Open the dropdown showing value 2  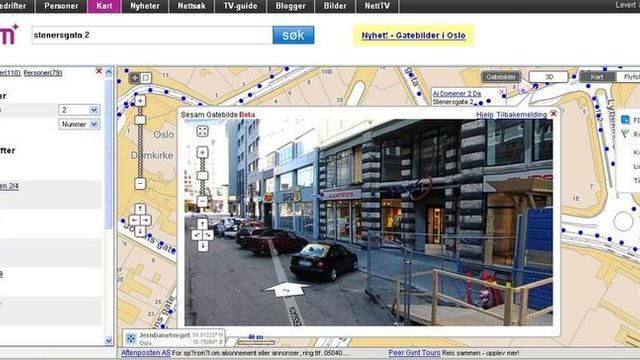click(x=79, y=110)
